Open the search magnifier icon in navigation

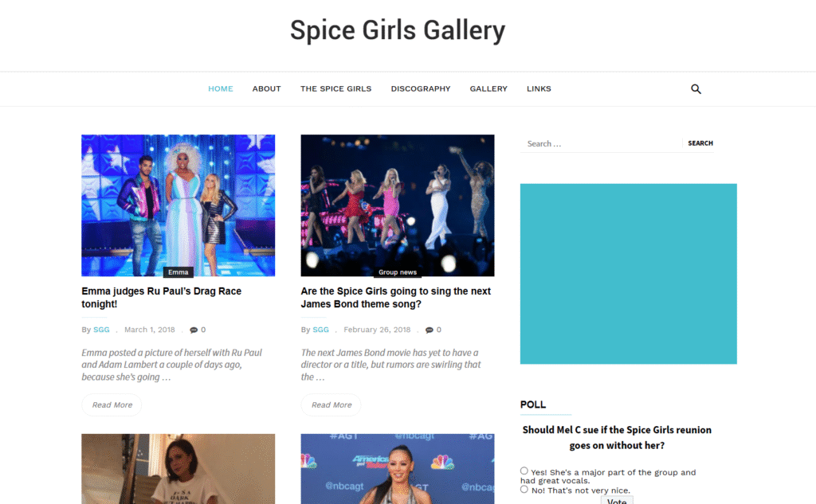pyautogui.click(x=696, y=89)
